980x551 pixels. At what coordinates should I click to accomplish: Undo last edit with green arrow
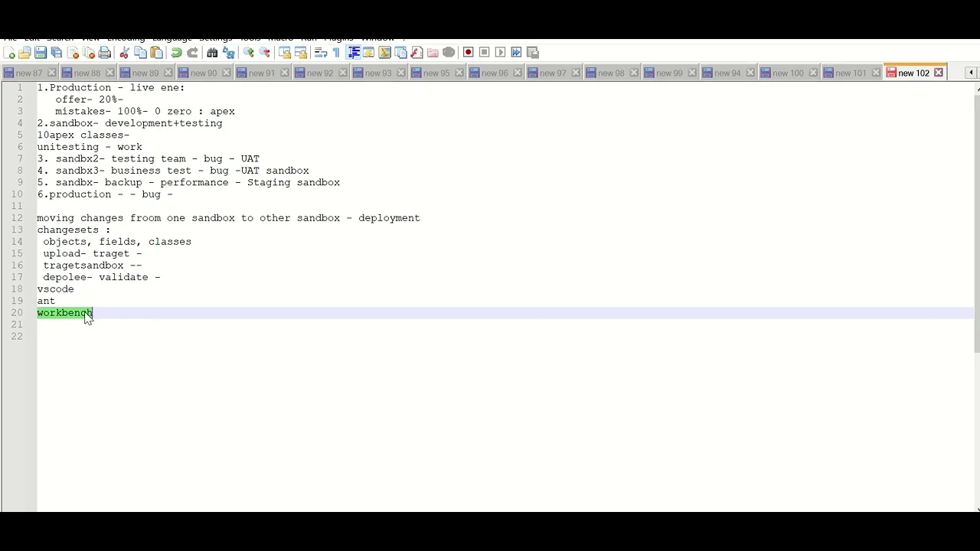[177, 52]
